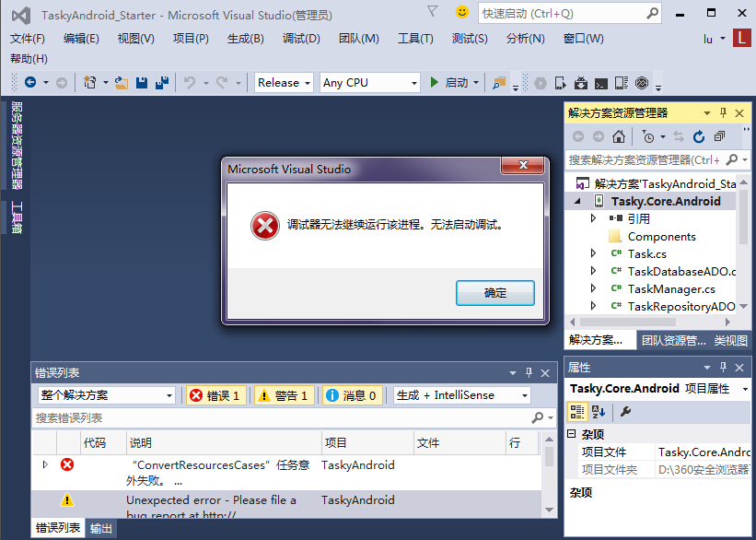Click the save all icon
756x540 pixels.
162,83
